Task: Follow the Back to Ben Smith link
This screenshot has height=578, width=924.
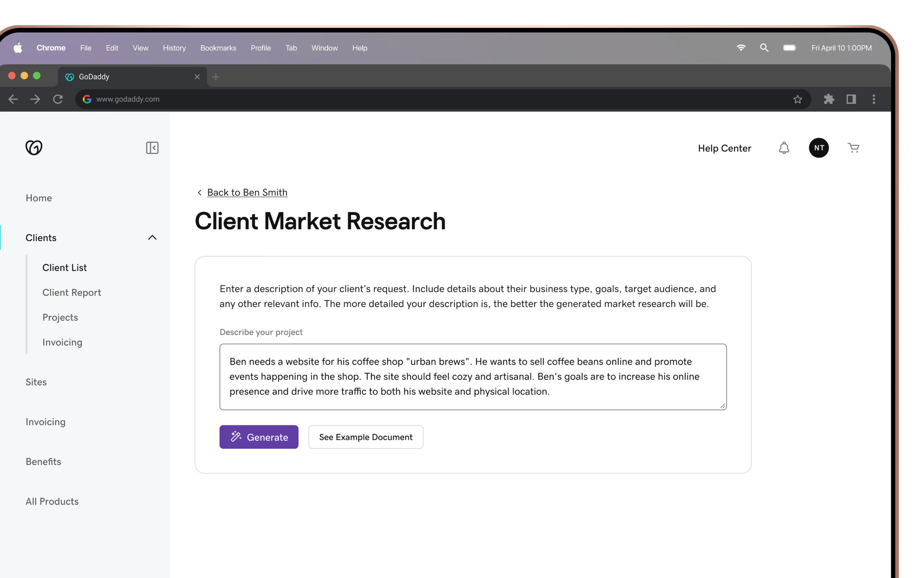Action: (x=247, y=192)
